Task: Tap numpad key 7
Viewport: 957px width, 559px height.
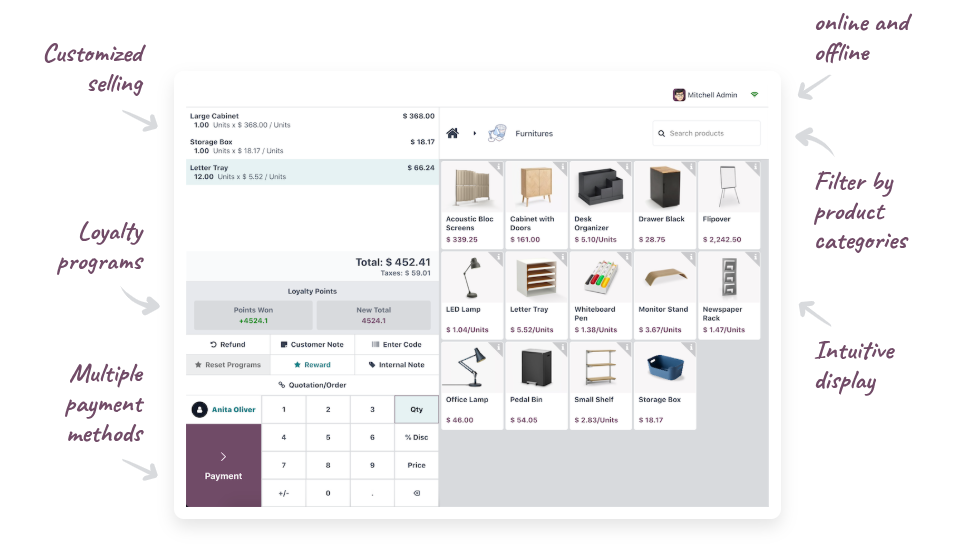Action: point(284,465)
